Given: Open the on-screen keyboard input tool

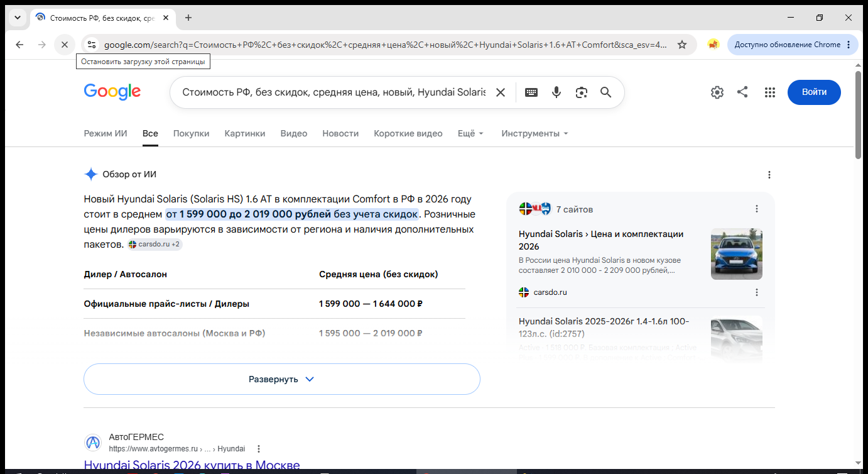Looking at the screenshot, I should 531,92.
